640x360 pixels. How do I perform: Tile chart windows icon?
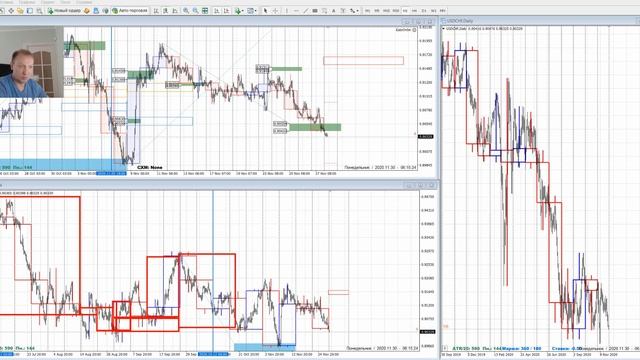205,11
